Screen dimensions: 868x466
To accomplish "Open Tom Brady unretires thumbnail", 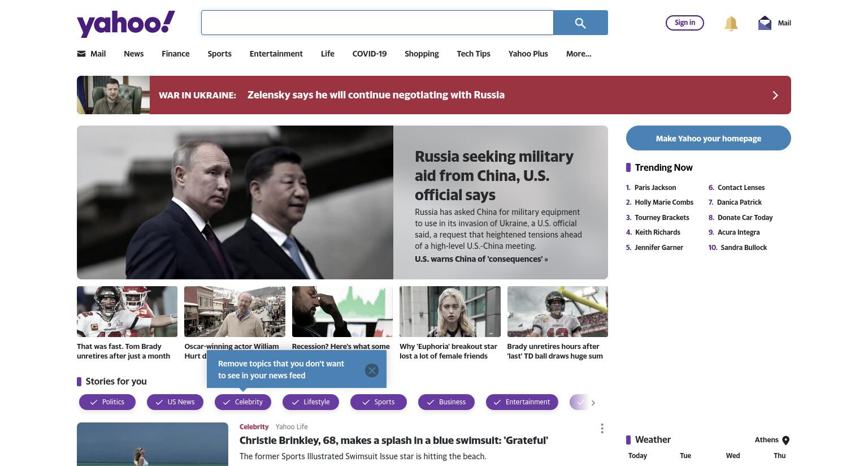I will pos(127,312).
